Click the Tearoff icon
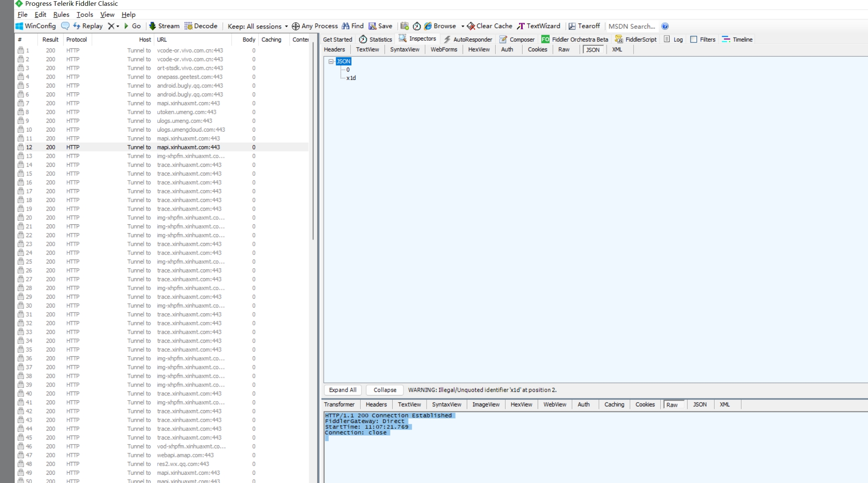This screenshot has height=483, width=868. click(x=572, y=26)
